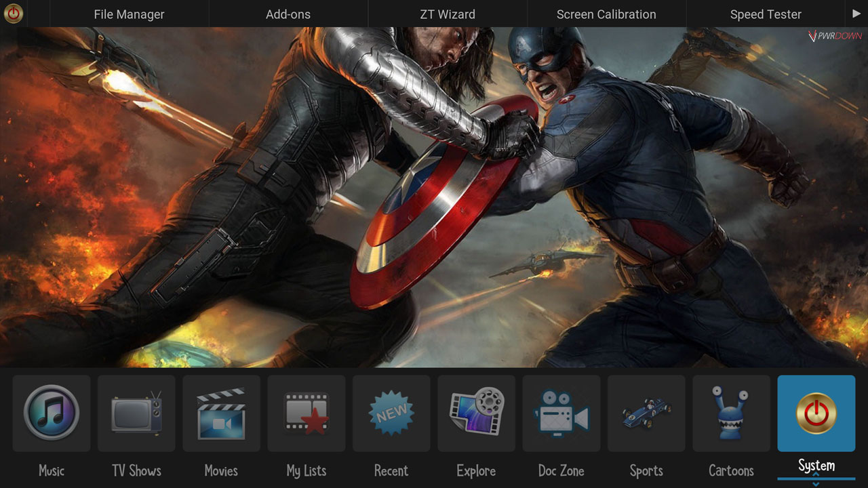868x488 pixels.
Task: Open the Cartoons monster icon
Action: (731, 413)
